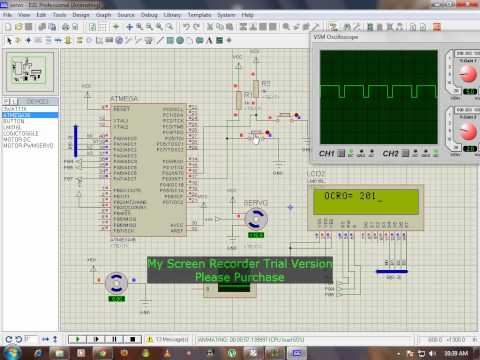Viewport: 480px width, 360px height.
Task: Select the Virtual Instruments mode tool
Action: (148, 41)
